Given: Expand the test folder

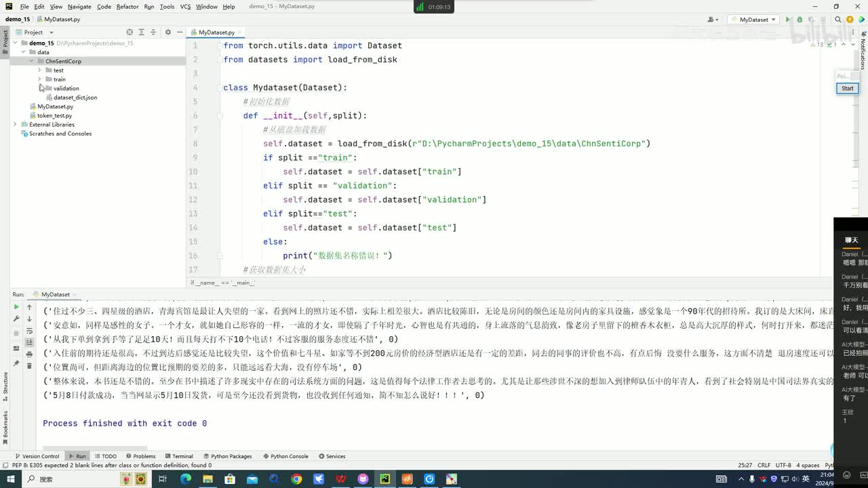Looking at the screenshot, I should tap(39, 70).
